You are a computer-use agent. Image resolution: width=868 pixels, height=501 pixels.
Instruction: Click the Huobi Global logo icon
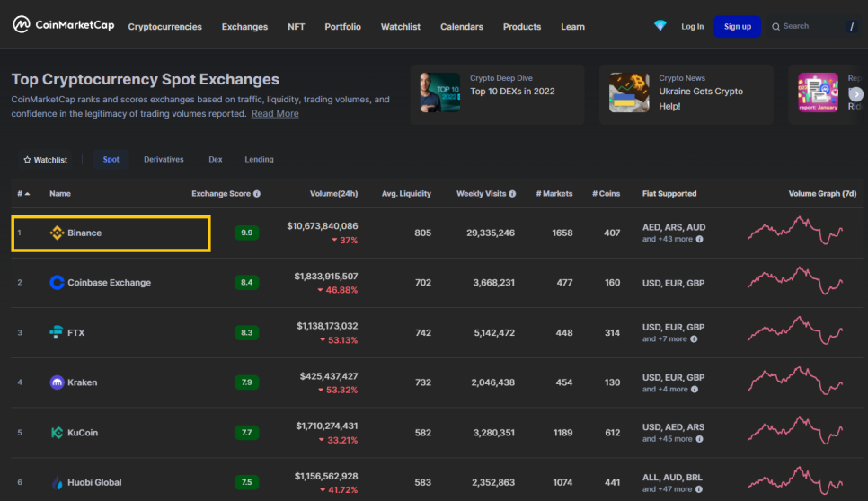click(x=57, y=482)
